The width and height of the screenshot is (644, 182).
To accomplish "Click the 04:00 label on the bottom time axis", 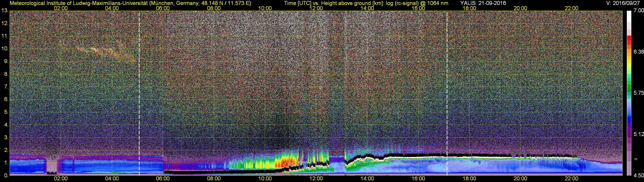I will coord(112,179).
